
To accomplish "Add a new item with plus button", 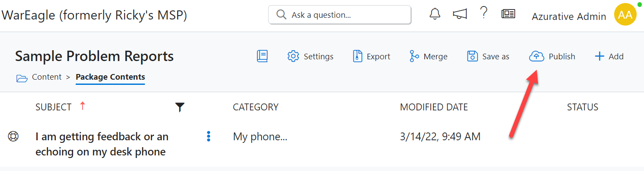I will click(x=609, y=56).
